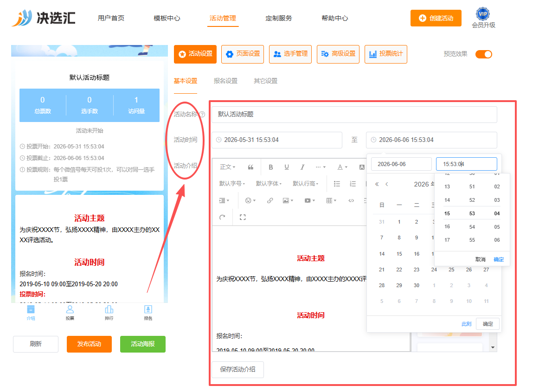Open the 默认字号 font size dropdown

point(232,184)
